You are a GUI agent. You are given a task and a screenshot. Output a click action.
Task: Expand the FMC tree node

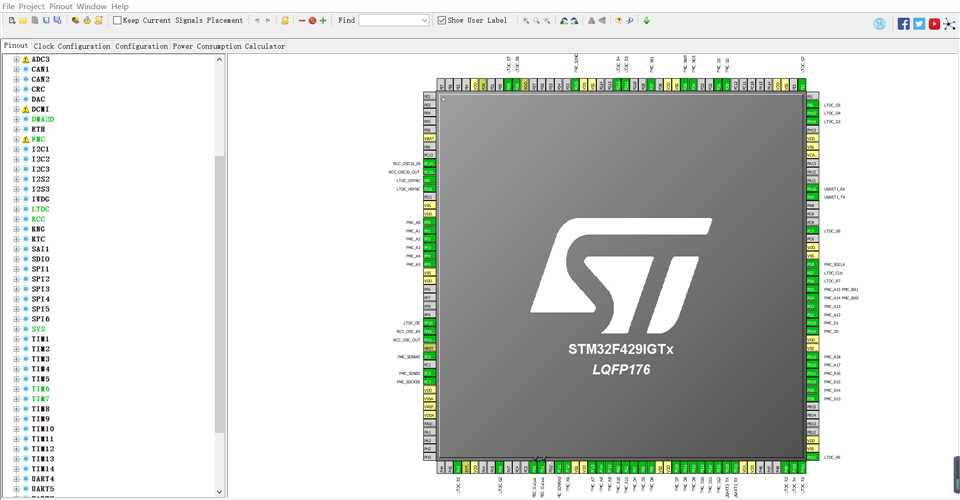[x=17, y=139]
